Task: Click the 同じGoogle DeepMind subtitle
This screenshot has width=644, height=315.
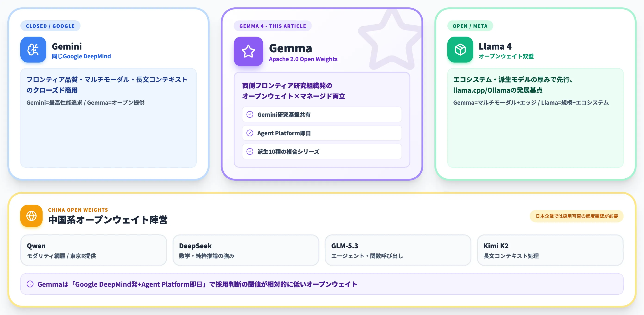Action: 81,56
